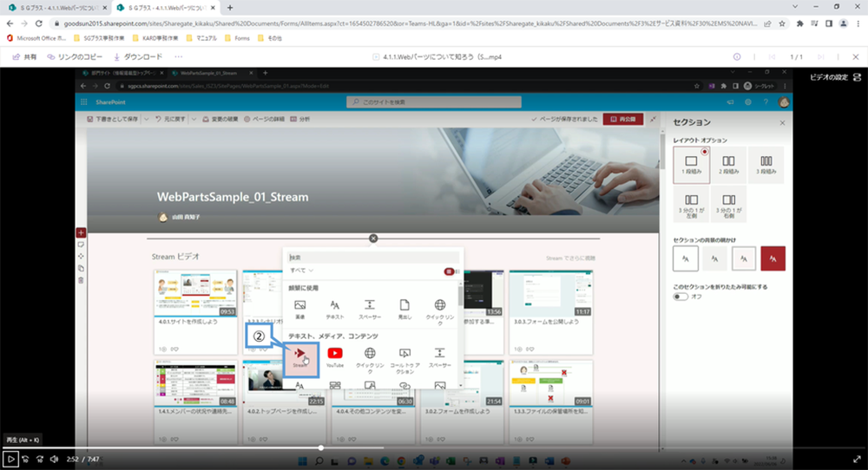Close the web part picker circle X
Viewport: 868px width, 470px height.
click(x=373, y=238)
